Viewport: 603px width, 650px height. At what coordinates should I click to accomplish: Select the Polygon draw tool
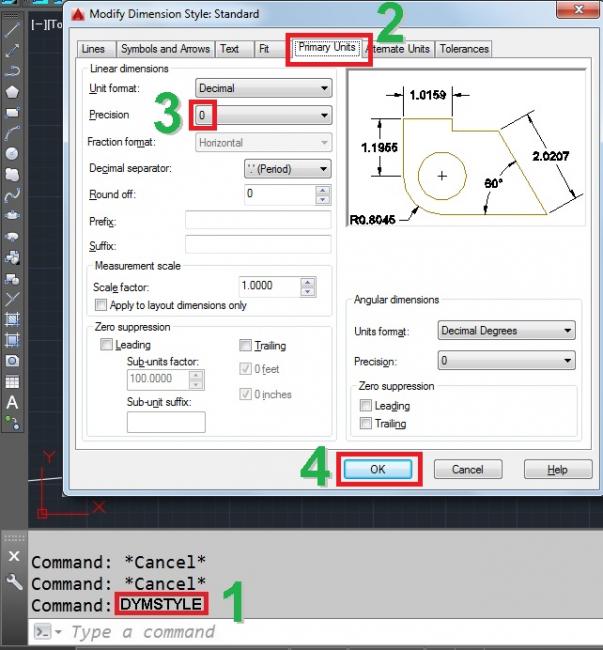[x=13, y=91]
